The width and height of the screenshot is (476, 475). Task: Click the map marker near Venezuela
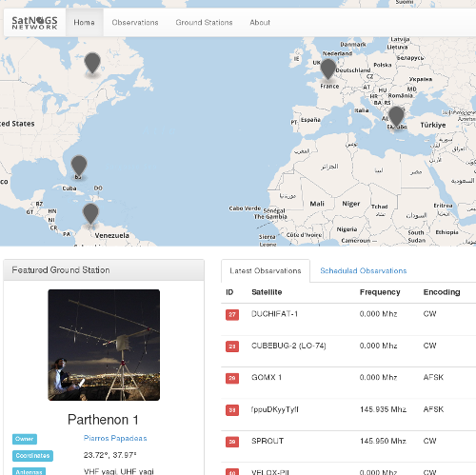(90, 213)
